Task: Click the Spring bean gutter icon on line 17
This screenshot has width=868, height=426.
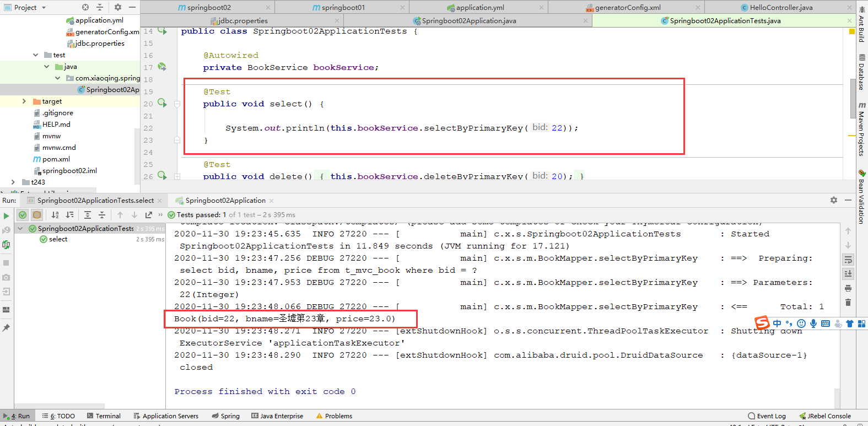Action: tap(162, 67)
